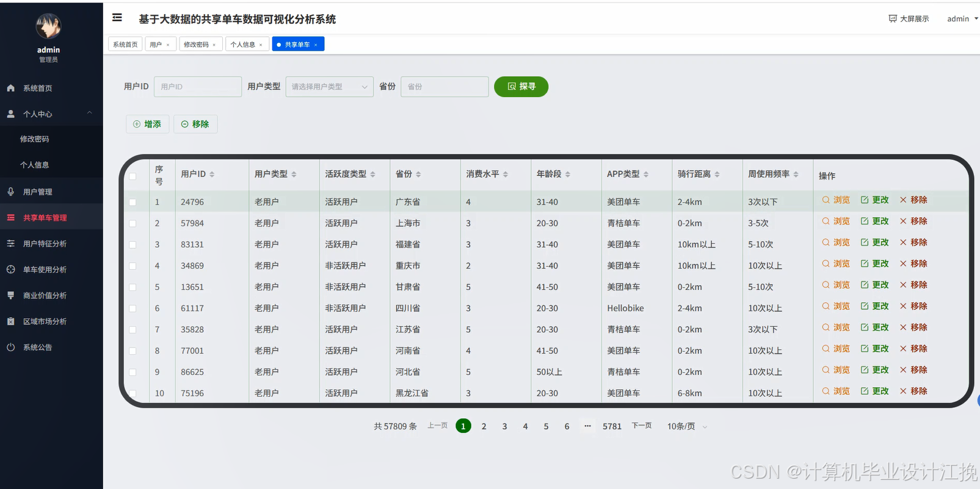Sort by 活跃度类型 column arrows
Image resolution: width=980 pixels, height=489 pixels.
(372, 175)
